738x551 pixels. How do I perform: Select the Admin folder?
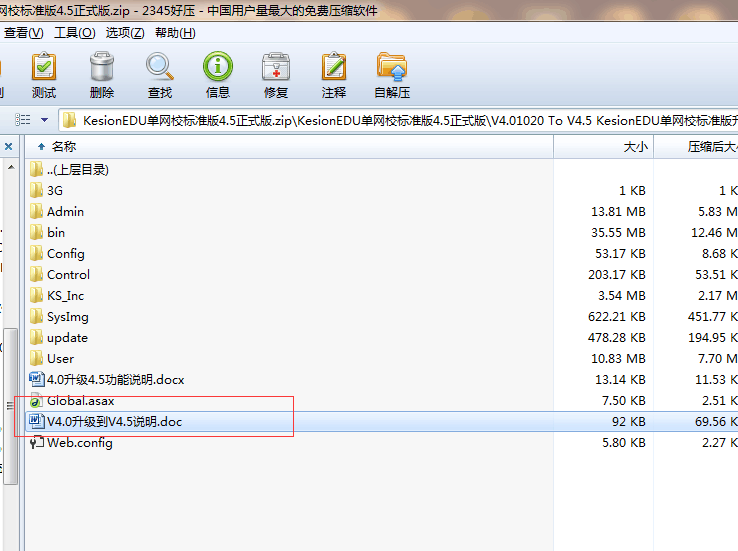[x=65, y=211]
